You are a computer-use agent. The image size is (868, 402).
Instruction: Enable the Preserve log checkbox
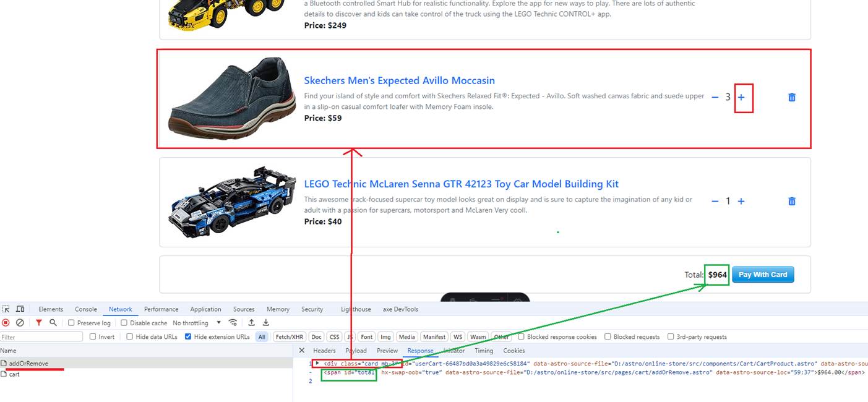click(x=71, y=323)
